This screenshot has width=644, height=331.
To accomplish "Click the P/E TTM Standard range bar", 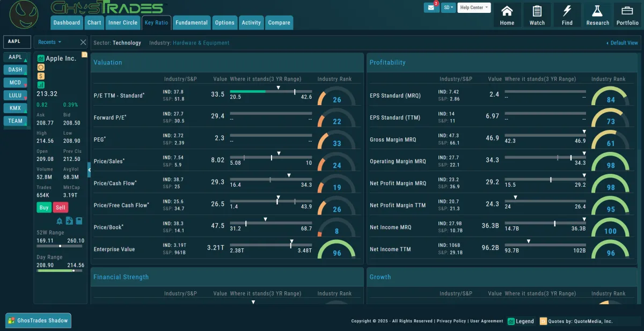I will (x=271, y=91).
